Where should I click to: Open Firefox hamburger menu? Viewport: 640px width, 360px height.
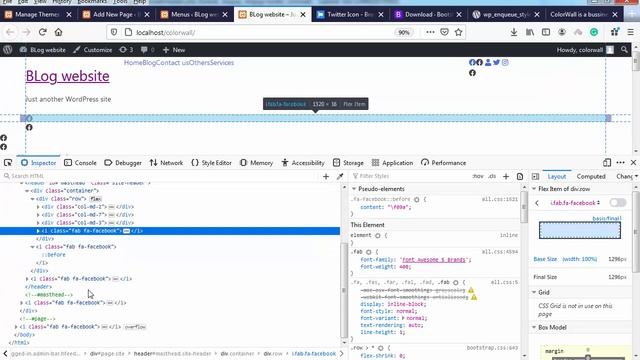631,32
